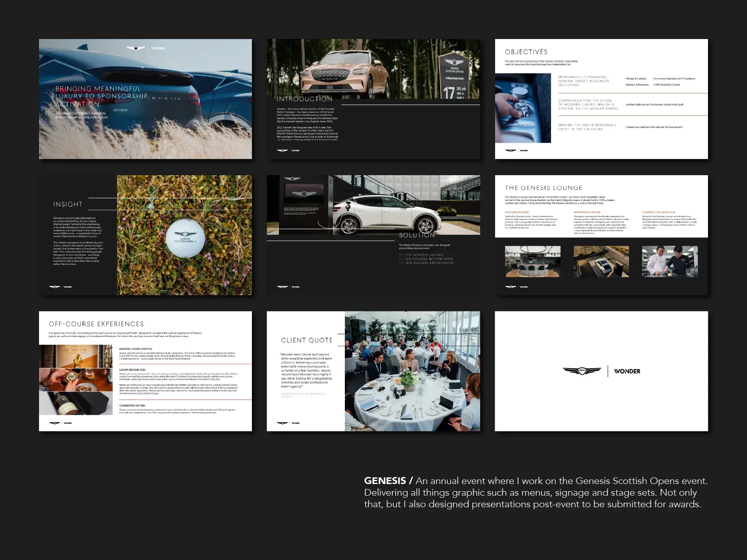Click the caption line mentioning 'presentations post-event'
The height and width of the screenshot is (560, 747).
pyautogui.click(x=532, y=504)
